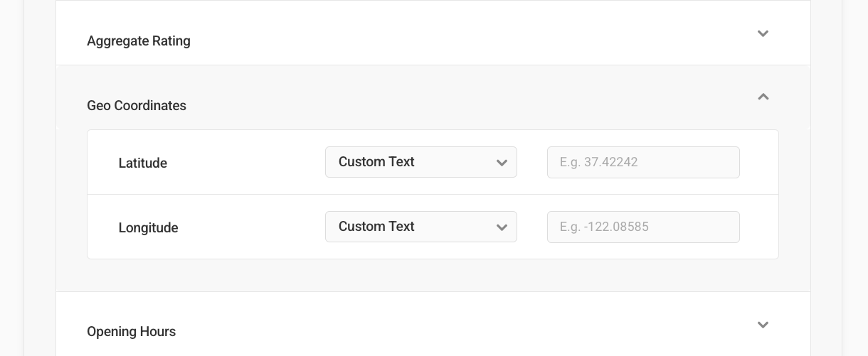
Task: Open the Longitude Custom Text dropdown
Action: [420, 227]
